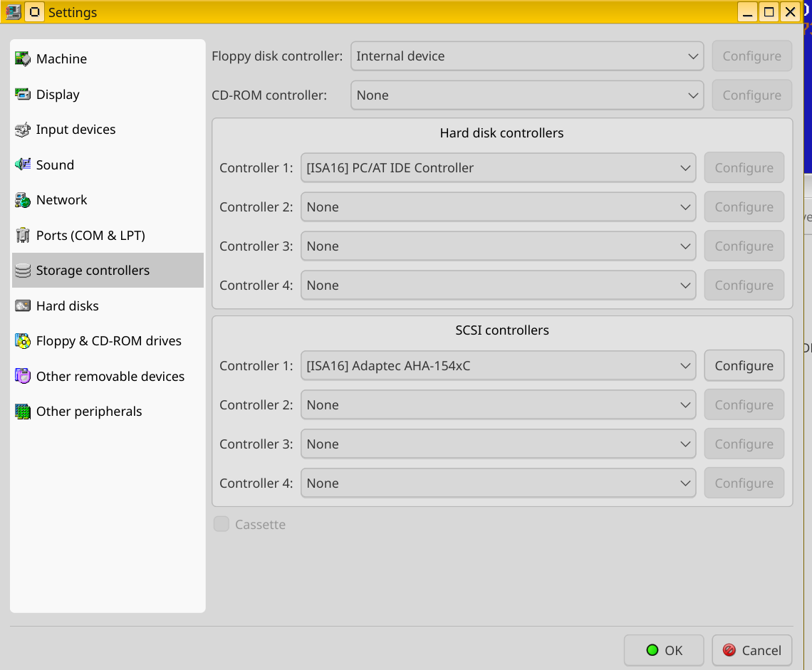Toggle the Cassette checkbox
The image size is (812, 670).
[222, 525]
